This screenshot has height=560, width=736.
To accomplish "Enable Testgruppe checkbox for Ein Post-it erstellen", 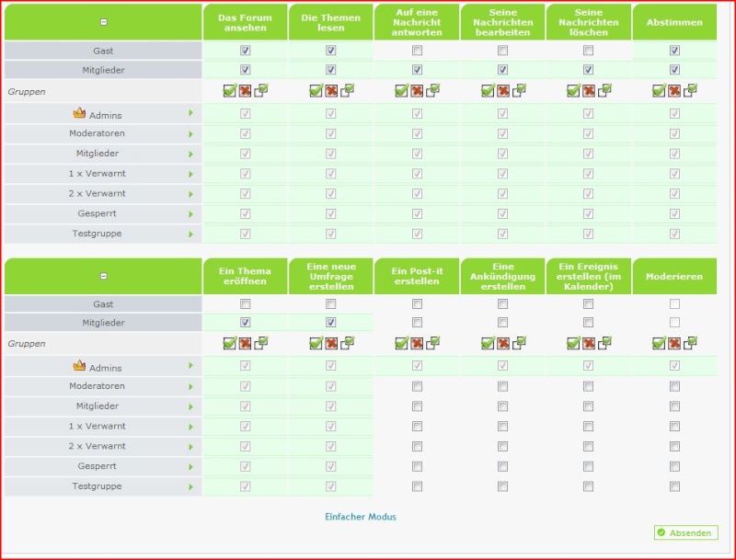I will tap(417, 486).
